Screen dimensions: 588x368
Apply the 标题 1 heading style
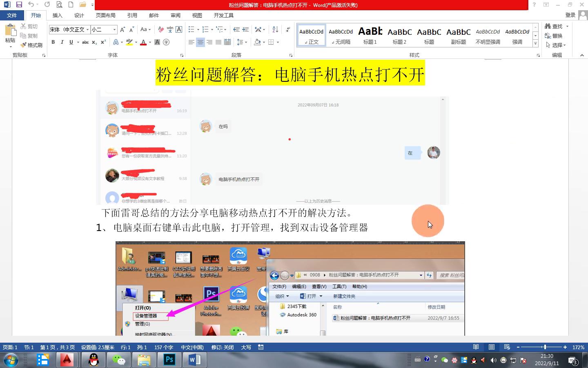pyautogui.click(x=370, y=35)
